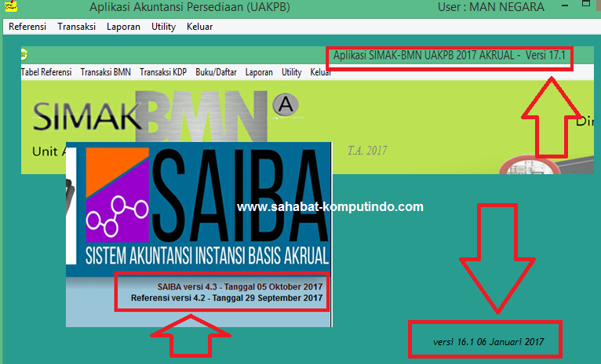Click Keluar in the Persediaan menu bar

[x=199, y=27]
